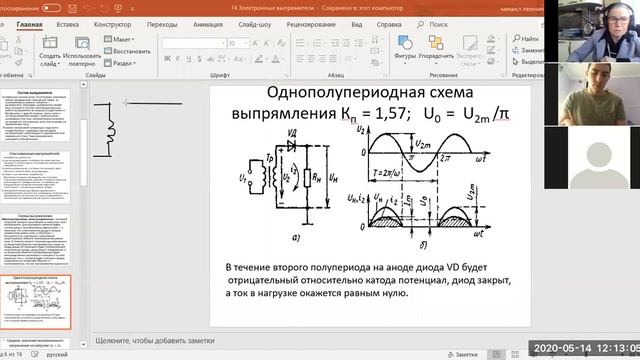Toggle the AutoSave switch in title bar
This screenshot has width=640, height=360.
point(51,8)
